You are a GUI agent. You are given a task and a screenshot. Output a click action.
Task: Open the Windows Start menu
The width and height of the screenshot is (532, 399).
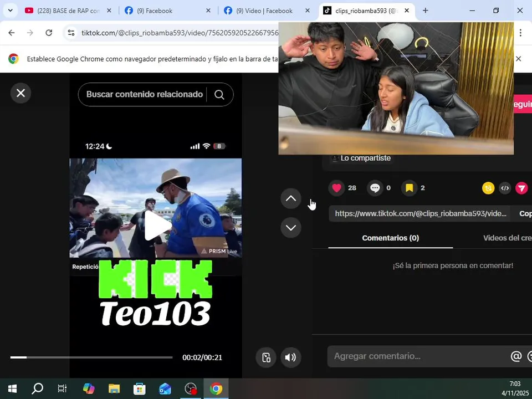coord(12,388)
